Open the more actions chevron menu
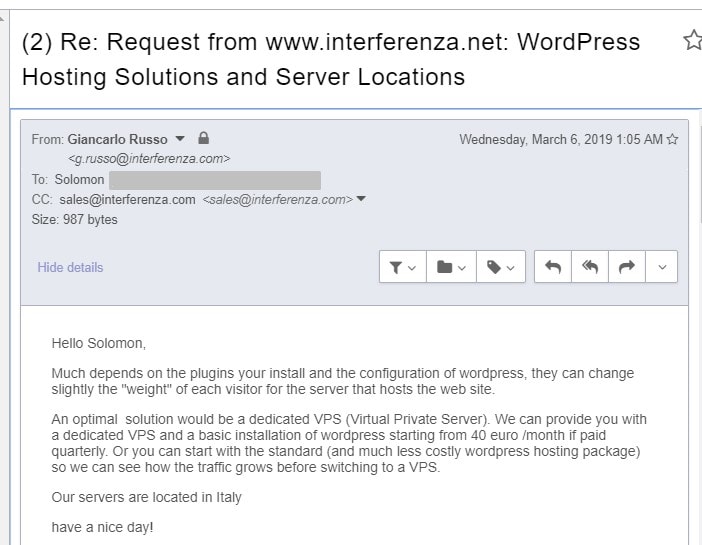The height and width of the screenshot is (545, 702). (662, 267)
